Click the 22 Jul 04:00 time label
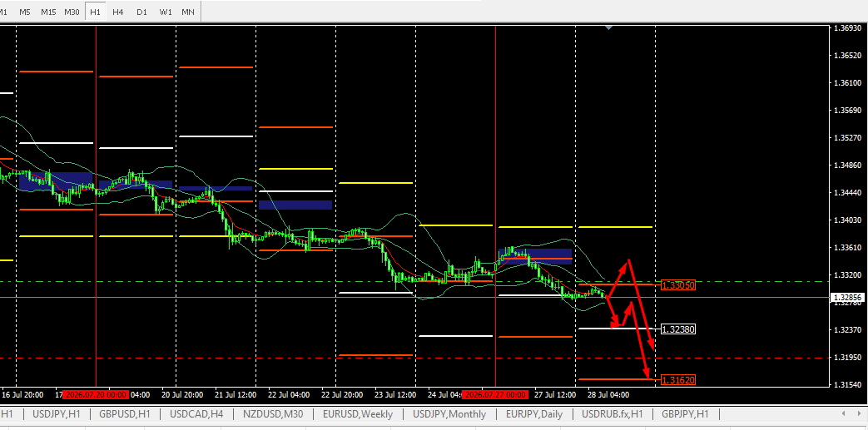 pyautogui.click(x=289, y=395)
